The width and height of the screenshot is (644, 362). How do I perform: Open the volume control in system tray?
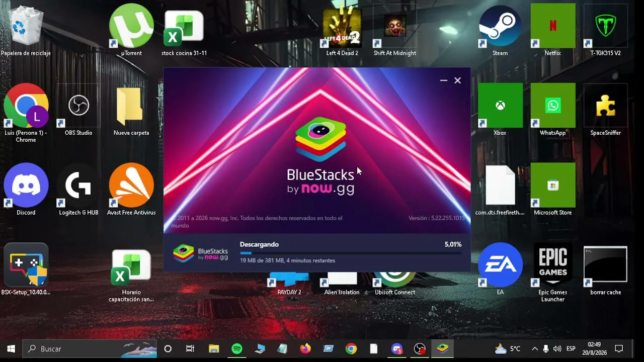coord(557,348)
